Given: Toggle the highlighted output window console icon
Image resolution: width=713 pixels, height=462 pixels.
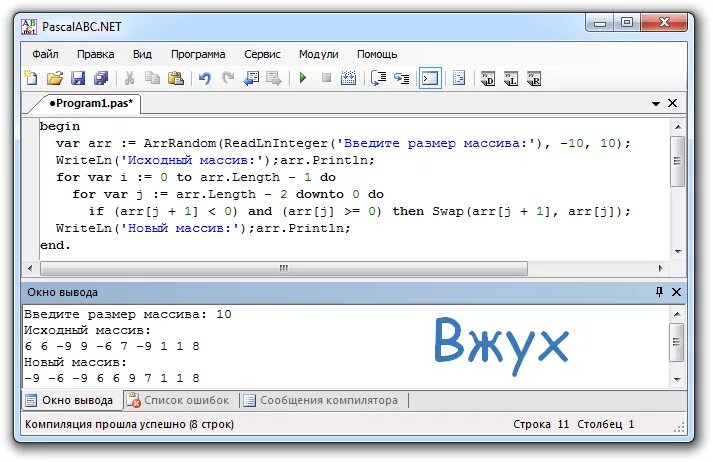Looking at the screenshot, I should point(430,78).
